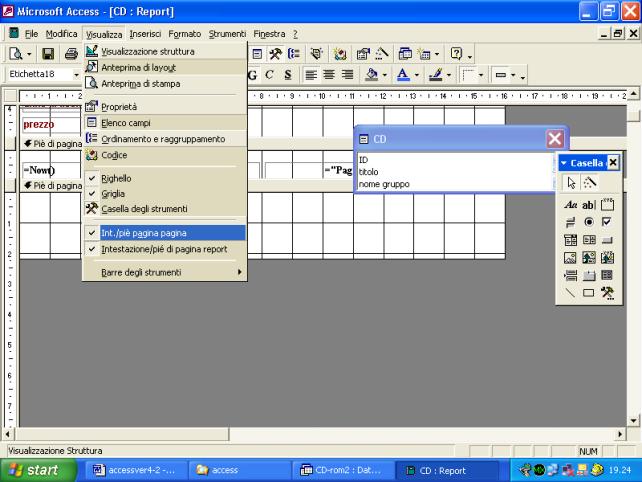Viewport: 642px width, 482px height.
Task: Select the Toggle Button tool in toolbox
Action: coord(570,222)
